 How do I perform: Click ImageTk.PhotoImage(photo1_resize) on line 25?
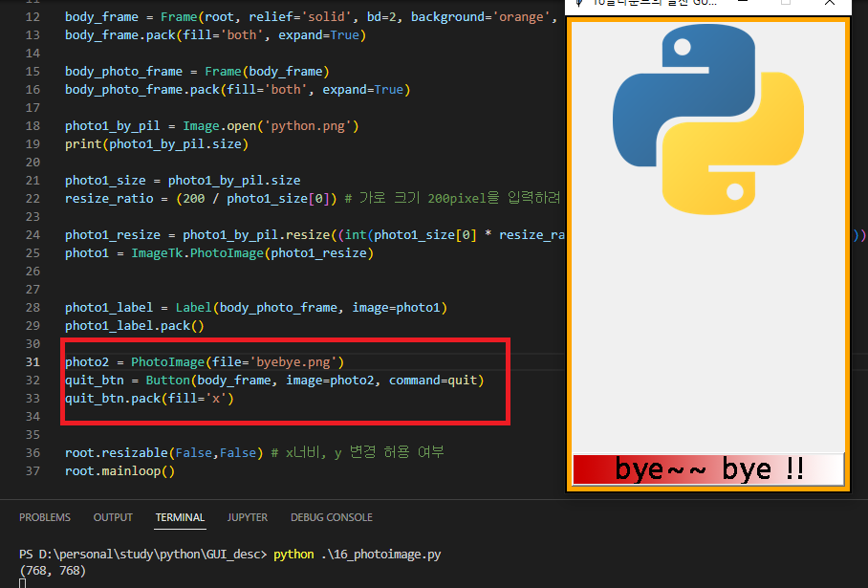pyautogui.click(x=252, y=253)
